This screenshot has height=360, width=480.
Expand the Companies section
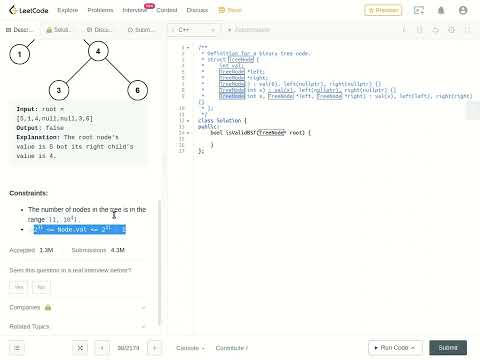[77, 307]
